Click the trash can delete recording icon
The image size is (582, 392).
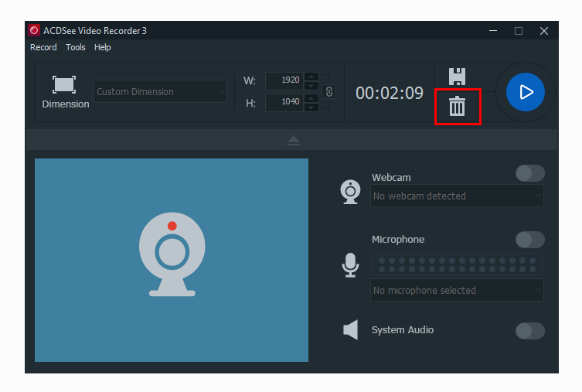[457, 106]
